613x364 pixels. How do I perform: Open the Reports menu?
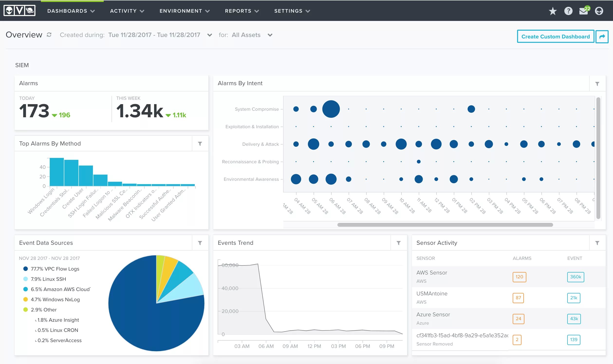[x=242, y=11]
